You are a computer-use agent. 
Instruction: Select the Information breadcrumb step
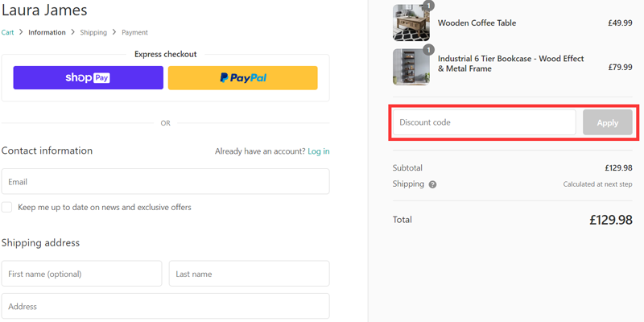pos(47,32)
